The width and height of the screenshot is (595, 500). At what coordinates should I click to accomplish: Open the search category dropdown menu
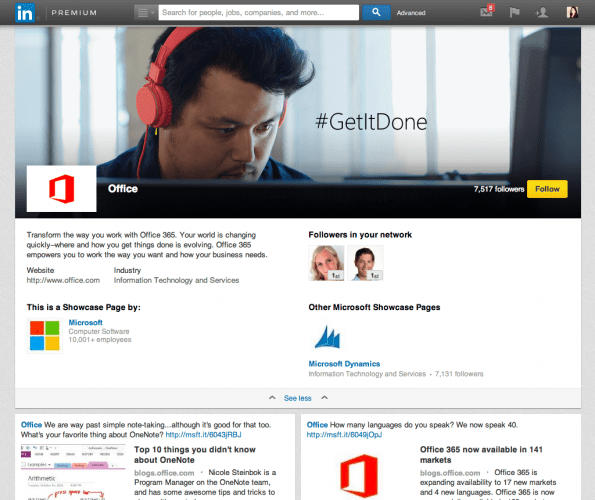(145, 13)
